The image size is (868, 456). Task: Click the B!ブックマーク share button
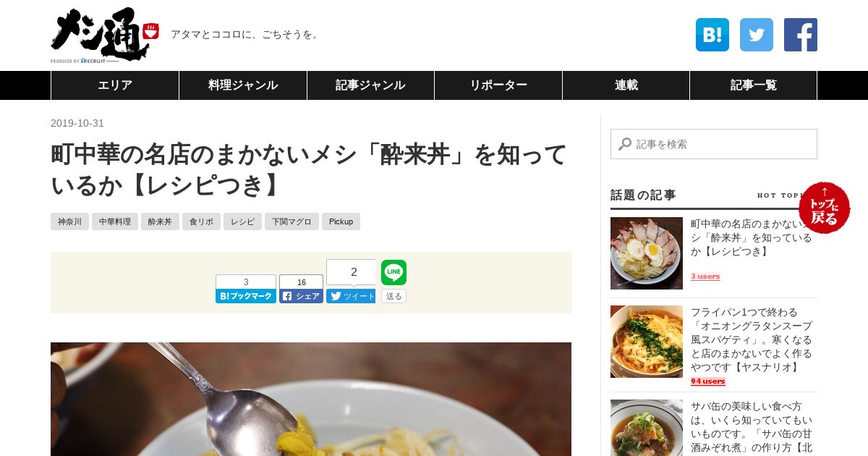click(x=246, y=296)
